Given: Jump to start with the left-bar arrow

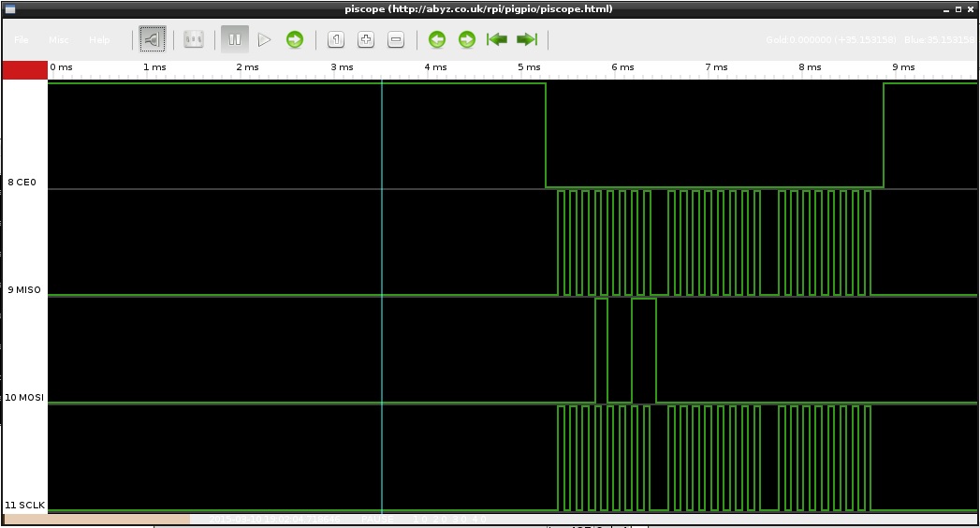Looking at the screenshot, I should (x=497, y=39).
